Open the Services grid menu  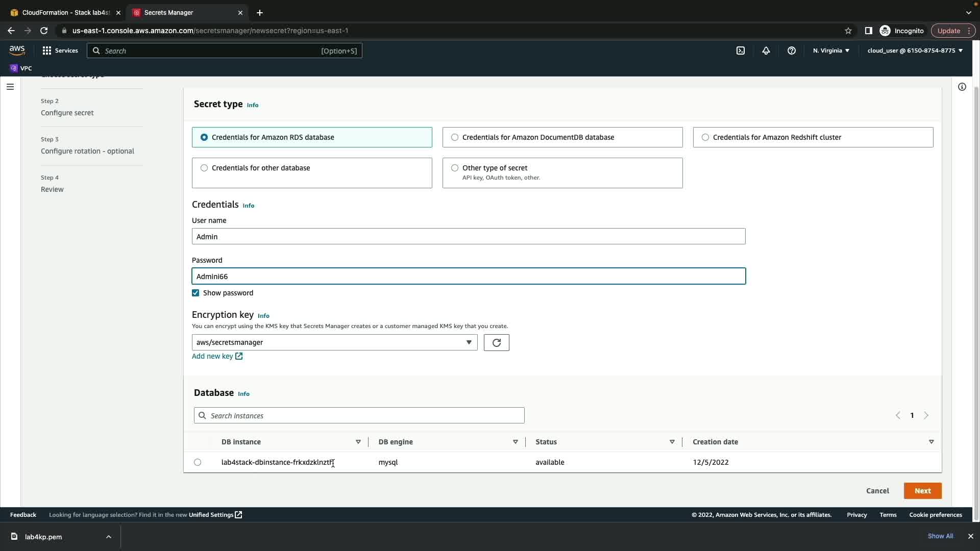(60, 51)
